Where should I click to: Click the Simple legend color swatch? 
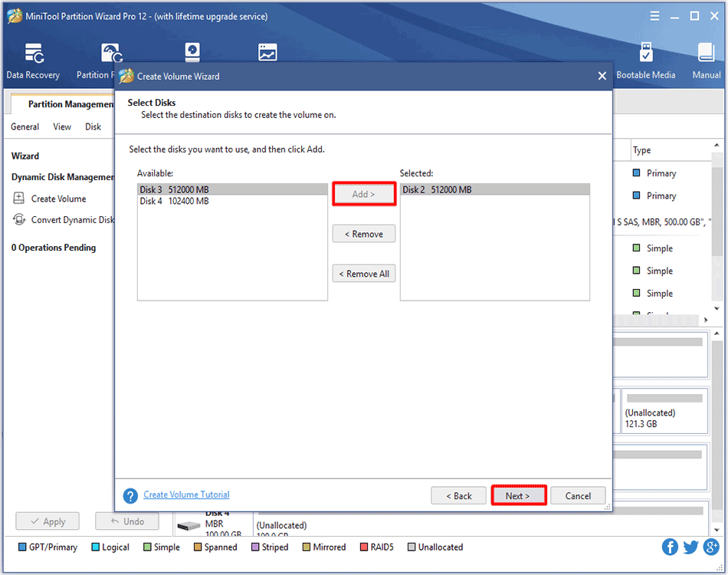147,547
